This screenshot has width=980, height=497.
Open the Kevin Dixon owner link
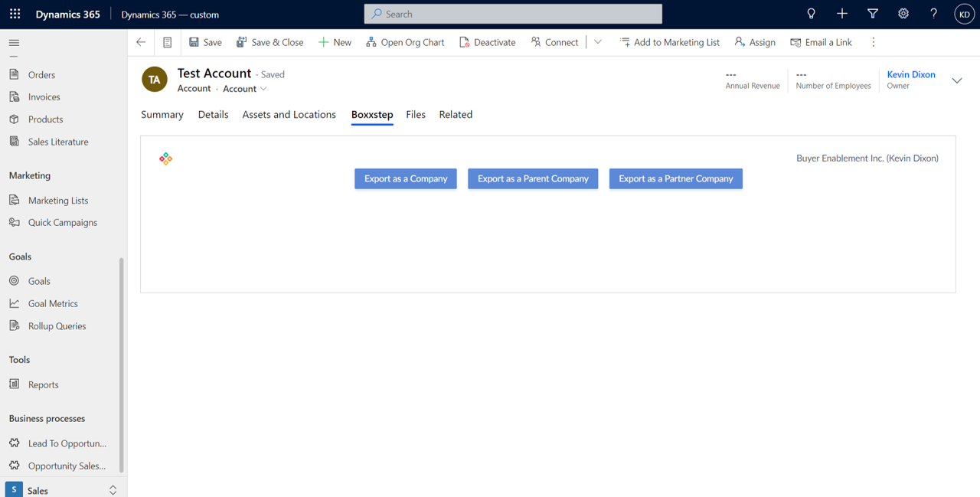pyautogui.click(x=910, y=74)
